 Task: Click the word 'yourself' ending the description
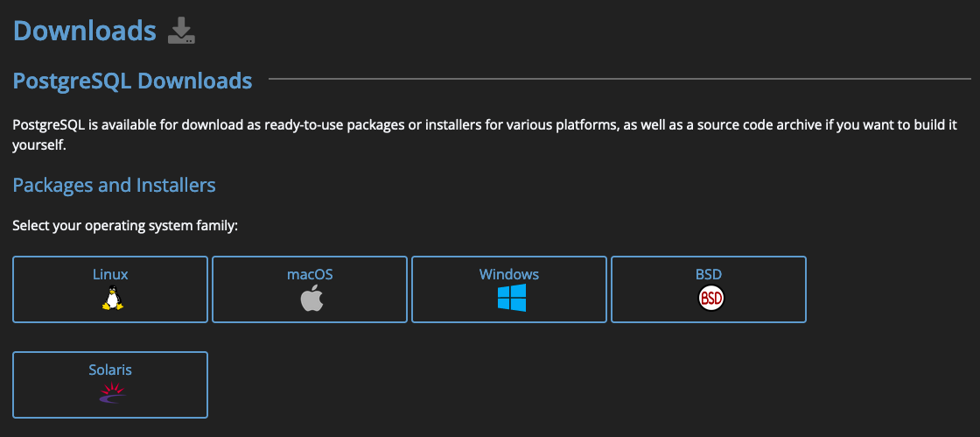click(x=38, y=145)
